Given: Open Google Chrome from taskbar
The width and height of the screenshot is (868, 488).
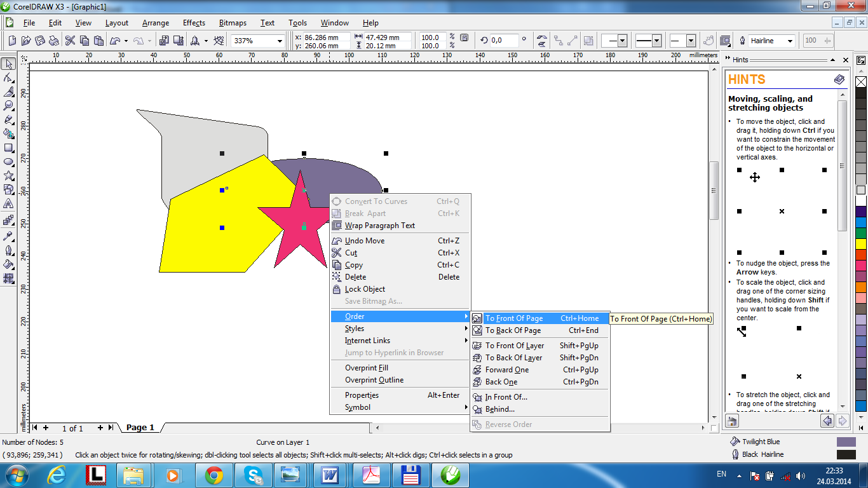Looking at the screenshot, I should (214, 475).
